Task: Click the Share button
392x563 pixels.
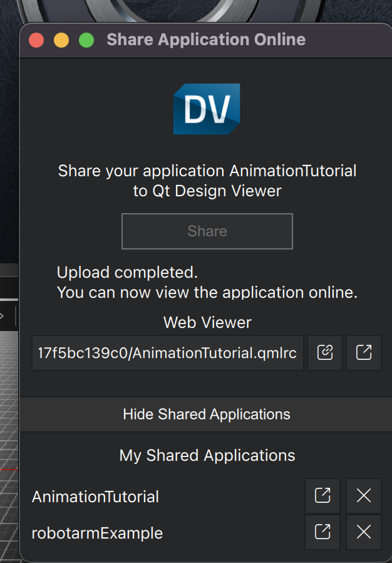Action: (207, 231)
